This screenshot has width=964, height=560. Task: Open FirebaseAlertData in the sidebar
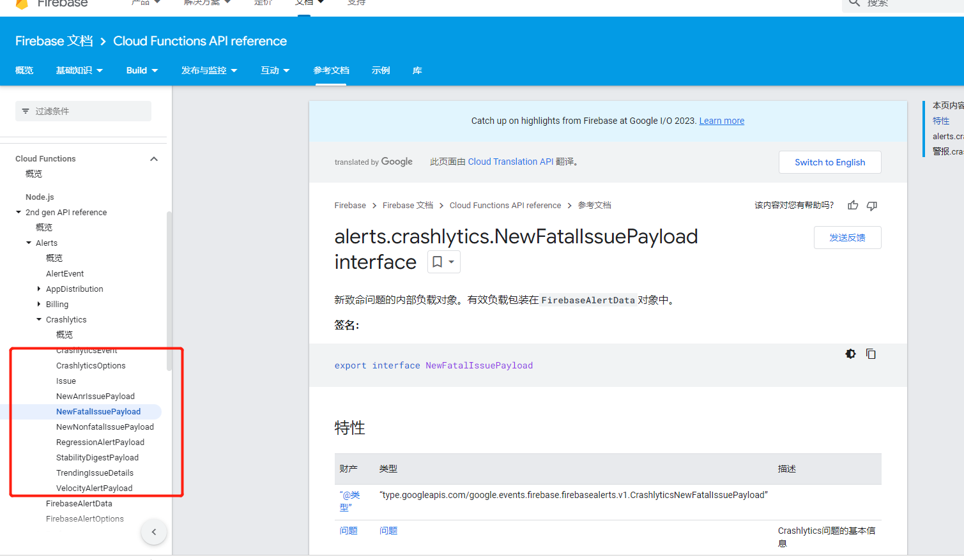(x=79, y=503)
